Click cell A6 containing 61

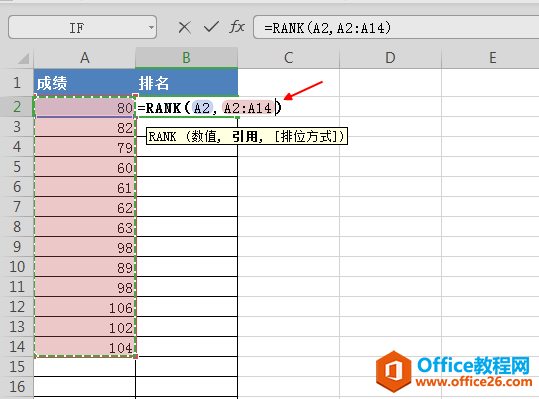[x=85, y=187]
